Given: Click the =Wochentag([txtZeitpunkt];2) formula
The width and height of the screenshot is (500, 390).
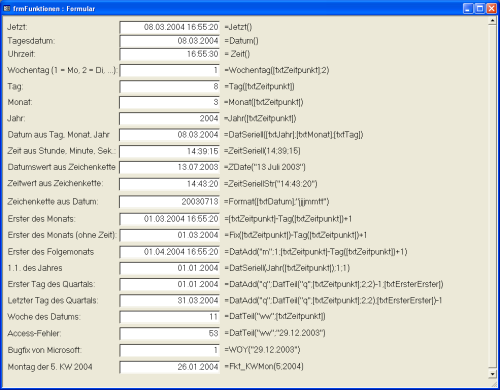Looking at the screenshot, I should [x=277, y=70].
